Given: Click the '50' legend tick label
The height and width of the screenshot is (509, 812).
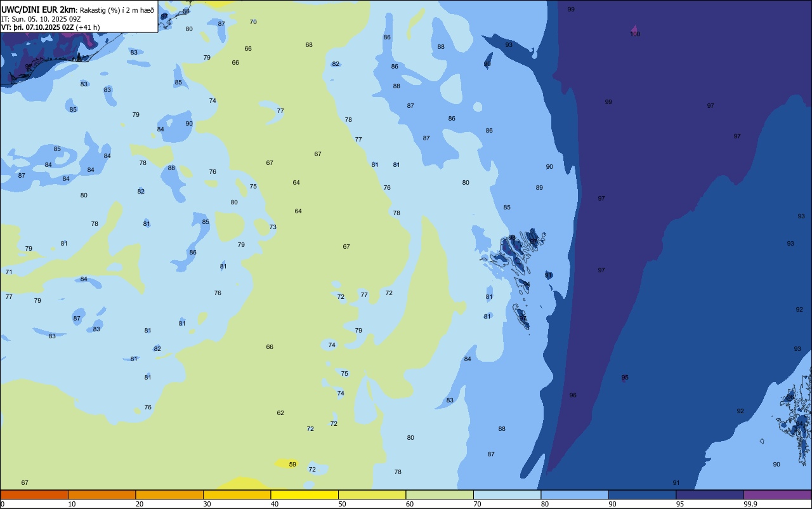Looking at the screenshot, I should (x=343, y=504).
